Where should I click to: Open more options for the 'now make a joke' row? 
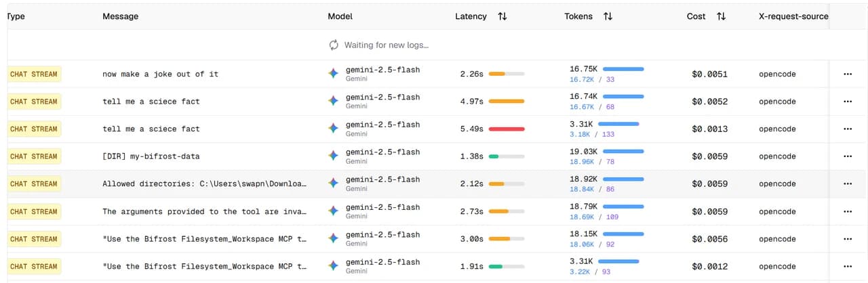pos(848,74)
